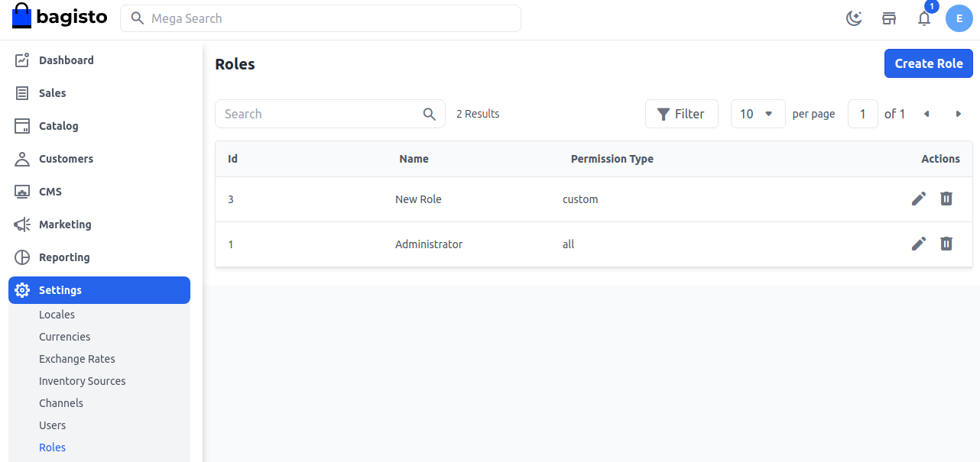Open the Marketing menu
This screenshot has height=462, width=980.
65,225
